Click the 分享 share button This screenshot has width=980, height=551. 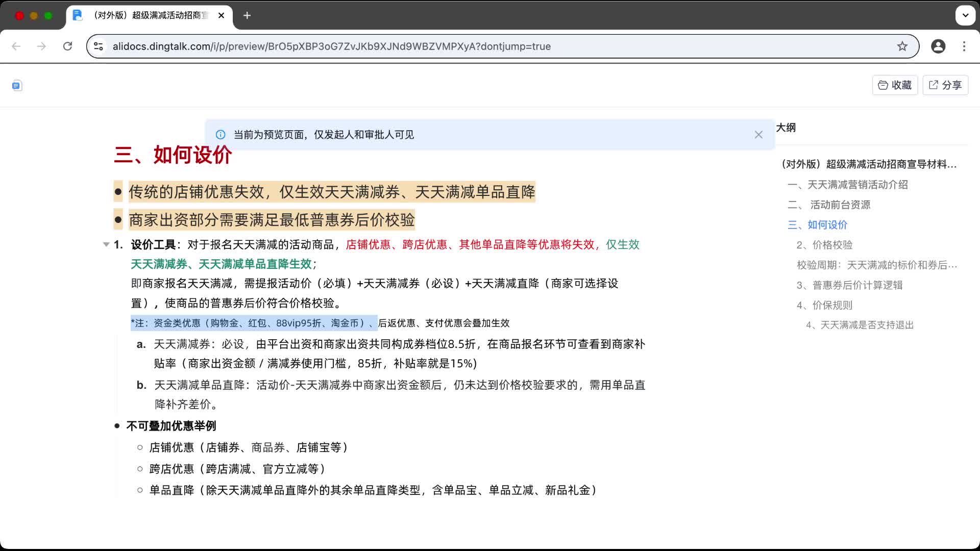coord(945,85)
